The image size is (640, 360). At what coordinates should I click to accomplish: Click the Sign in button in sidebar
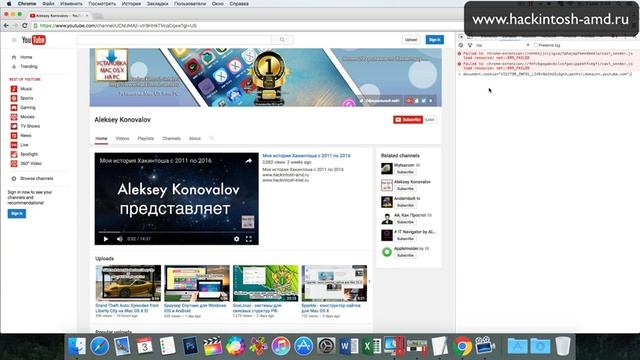tap(17, 213)
